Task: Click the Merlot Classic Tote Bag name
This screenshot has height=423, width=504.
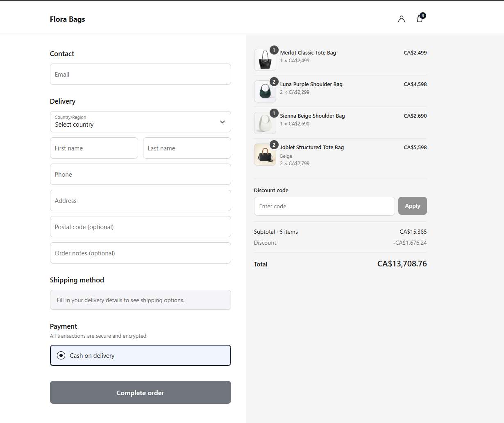Action: coord(308,52)
